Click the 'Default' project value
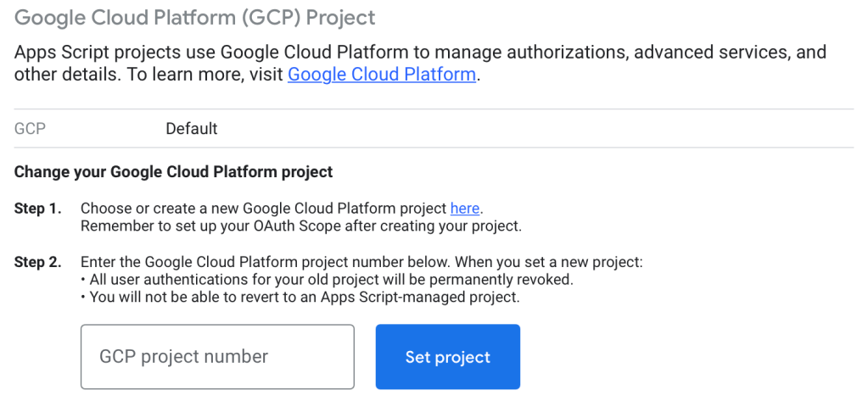This screenshot has width=868, height=407. pyautogui.click(x=191, y=129)
